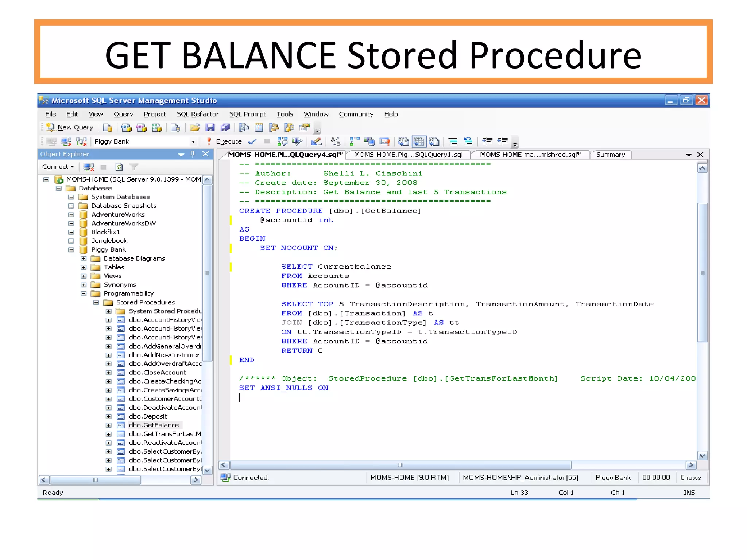Viewport: 747px width, 560px height.
Task: Click the Analysis Services XMLA Query icon
Action: [157, 127]
